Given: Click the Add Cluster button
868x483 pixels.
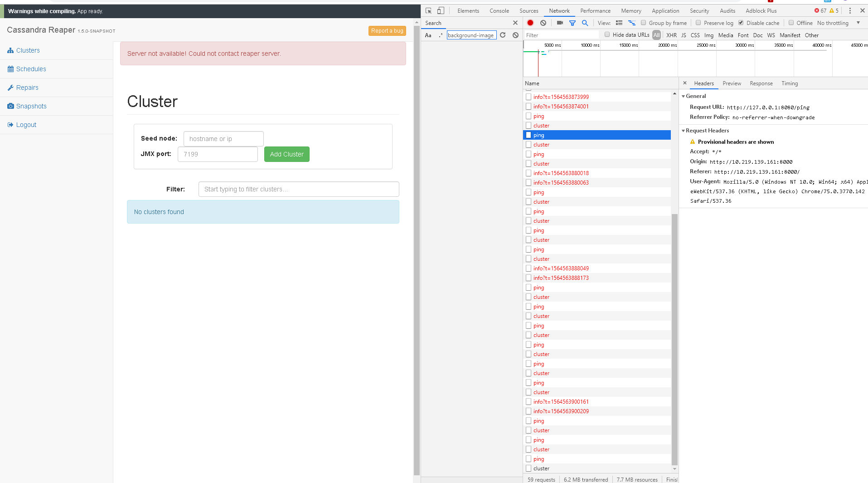Looking at the screenshot, I should point(286,154).
